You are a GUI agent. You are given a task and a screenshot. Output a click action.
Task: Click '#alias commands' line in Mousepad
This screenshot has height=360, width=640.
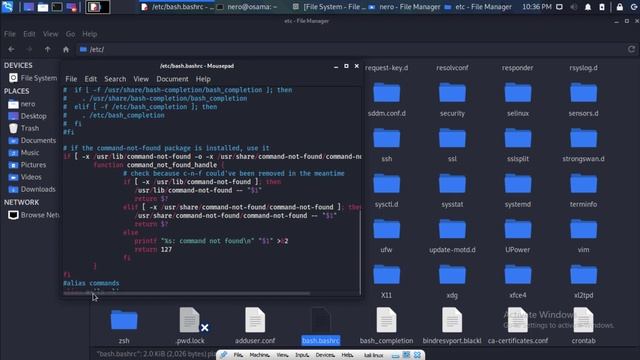coord(91,283)
